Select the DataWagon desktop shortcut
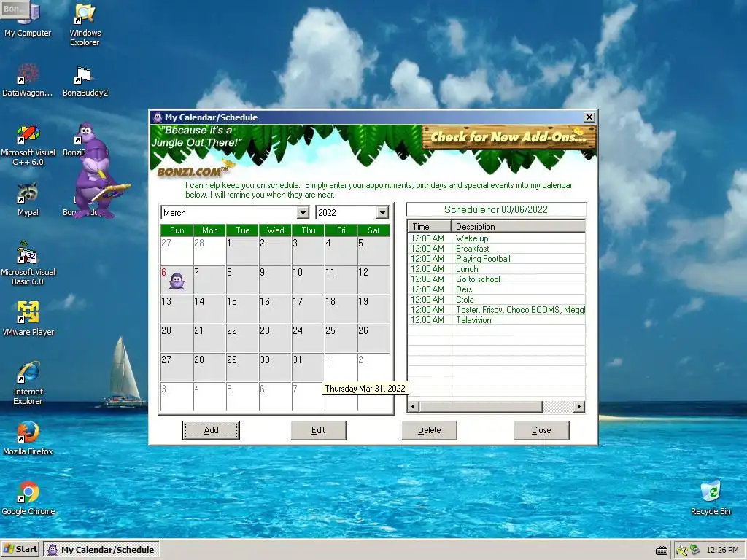This screenshot has width=747, height=560. click(28, 79)
